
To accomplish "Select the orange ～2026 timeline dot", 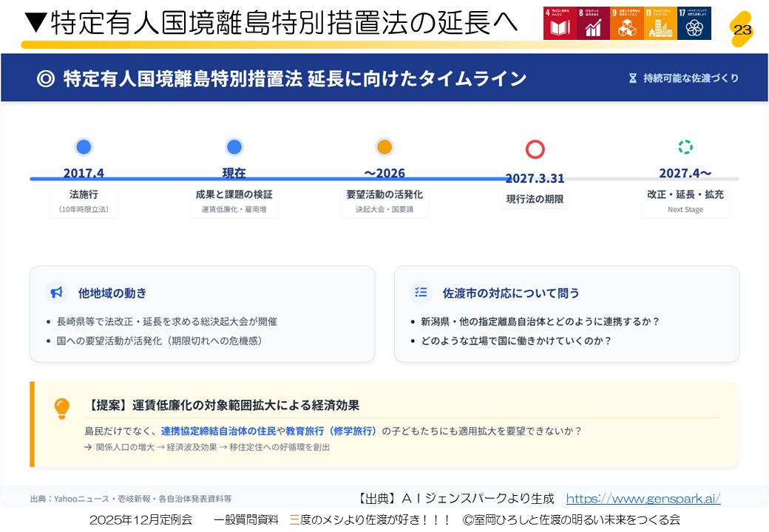I will (x=384, y=147).
